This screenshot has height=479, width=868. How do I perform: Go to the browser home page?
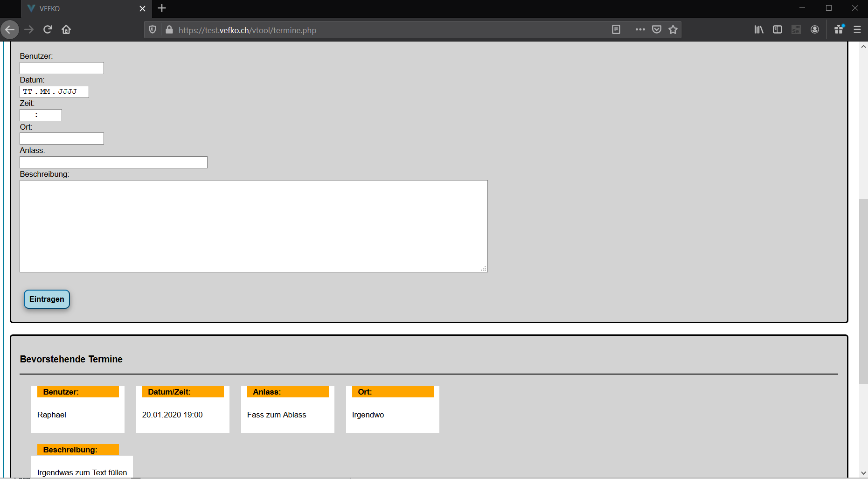click(x=66, y=30)
